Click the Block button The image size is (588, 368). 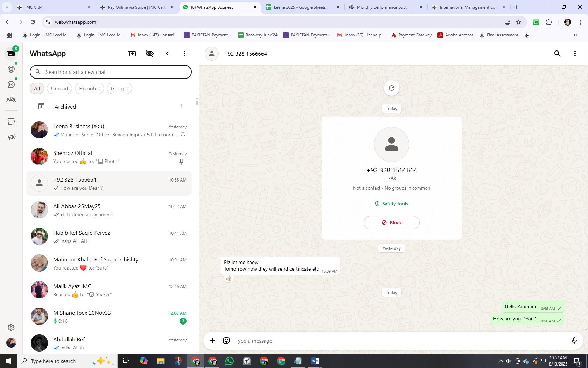point(392,223)
